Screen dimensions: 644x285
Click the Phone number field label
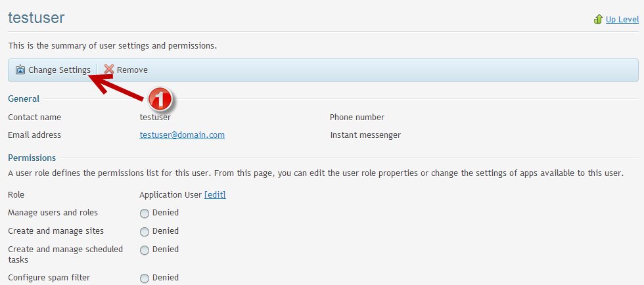point(357,117)
